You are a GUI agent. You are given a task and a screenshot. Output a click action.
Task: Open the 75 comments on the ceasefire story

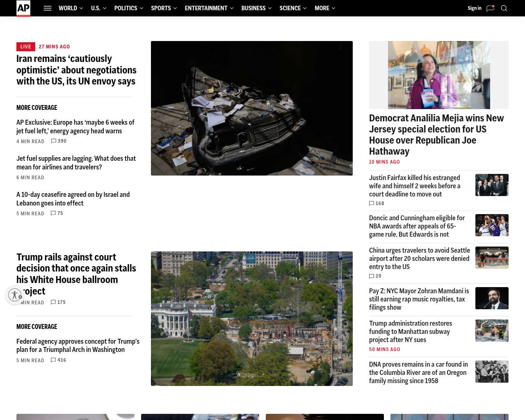coord(57,213)
